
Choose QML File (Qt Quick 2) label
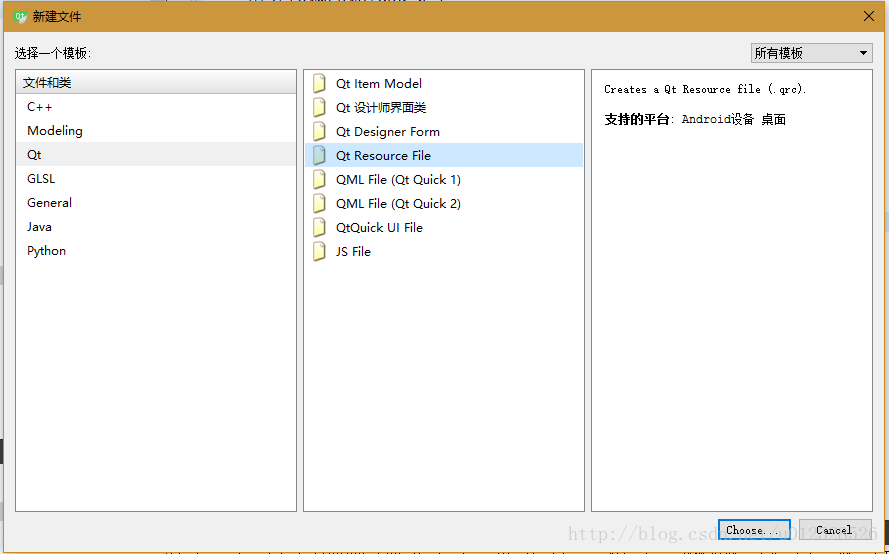[398, 204]
